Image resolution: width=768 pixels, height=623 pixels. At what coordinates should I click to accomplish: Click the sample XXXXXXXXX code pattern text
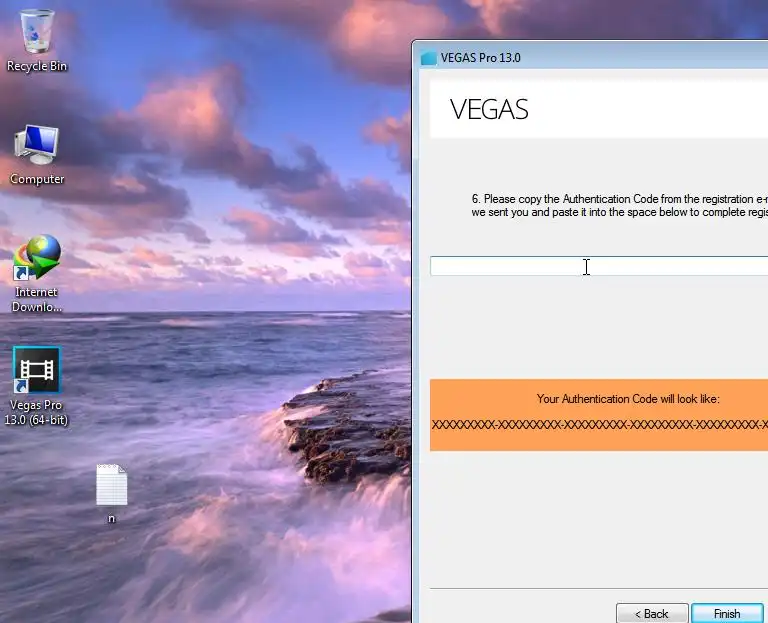tap(600, 424)
